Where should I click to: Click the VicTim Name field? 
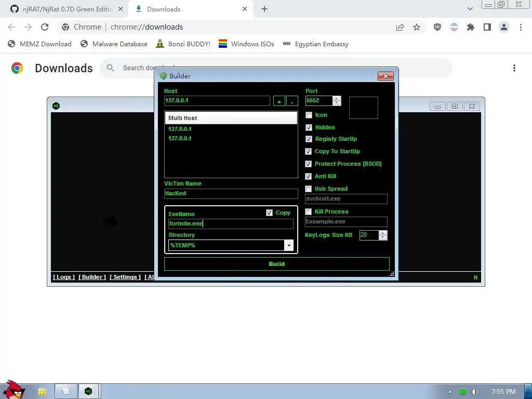pyautogui.click(x=231, y=194)
